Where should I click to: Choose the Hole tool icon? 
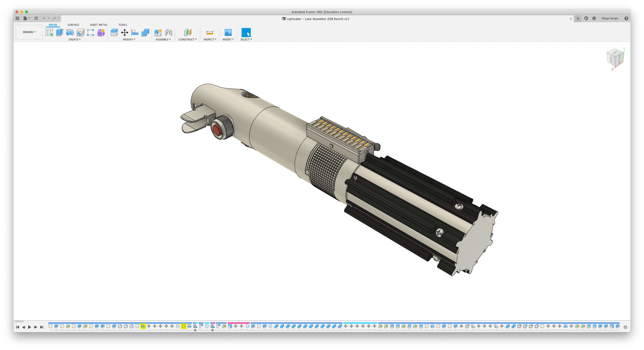(80, 33)
